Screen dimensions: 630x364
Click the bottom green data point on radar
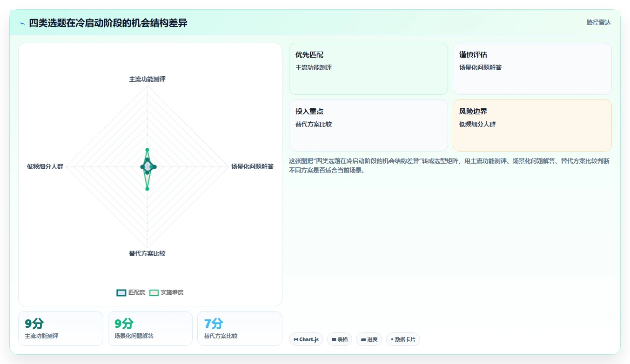click(147, 188)
